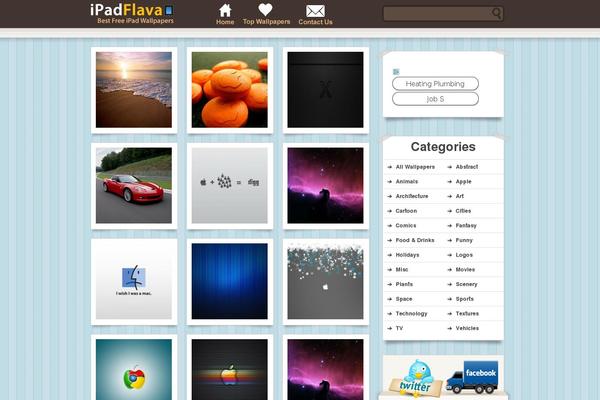Click the iPadFlava site logo

(x=132, y=13)
